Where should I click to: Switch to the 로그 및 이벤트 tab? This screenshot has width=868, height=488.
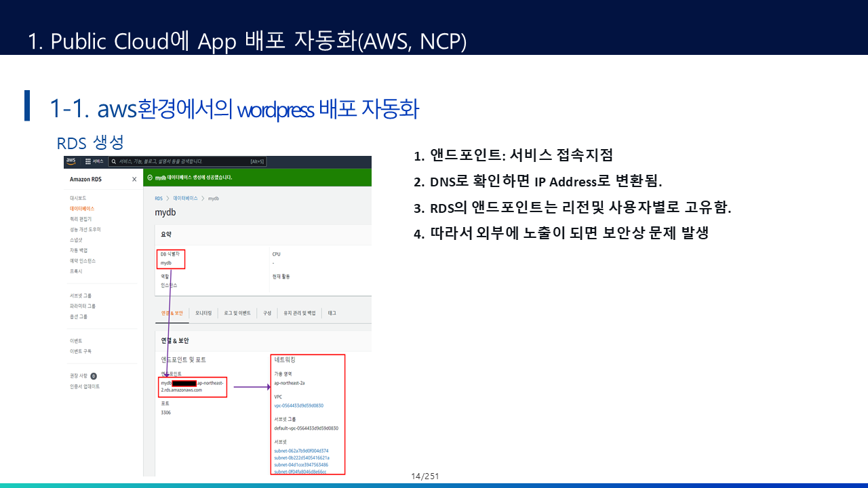click(237, 313)
